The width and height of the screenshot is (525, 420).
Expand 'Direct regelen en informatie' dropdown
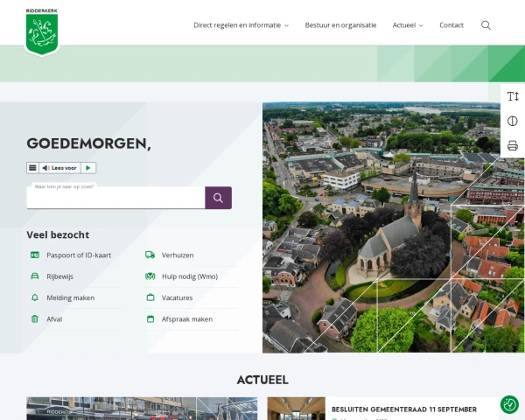click(x=241, y=25)
